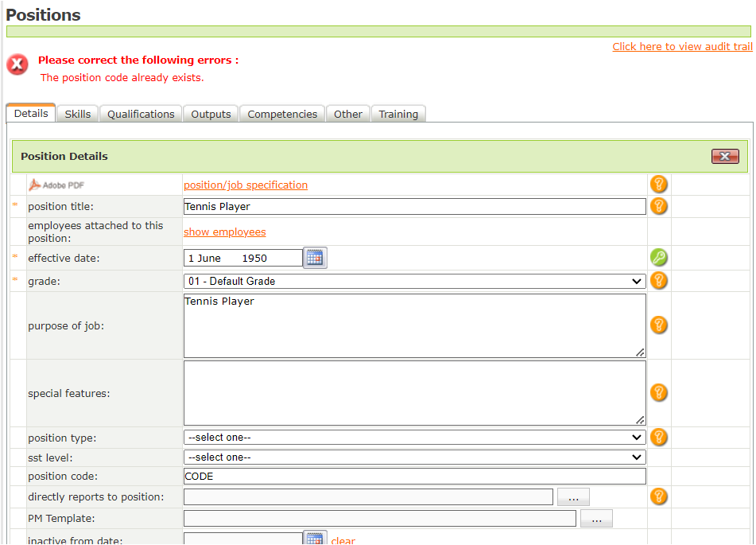Click the help icon beside position title
Viewport: 756px width, 545px height.
[658, 207]
